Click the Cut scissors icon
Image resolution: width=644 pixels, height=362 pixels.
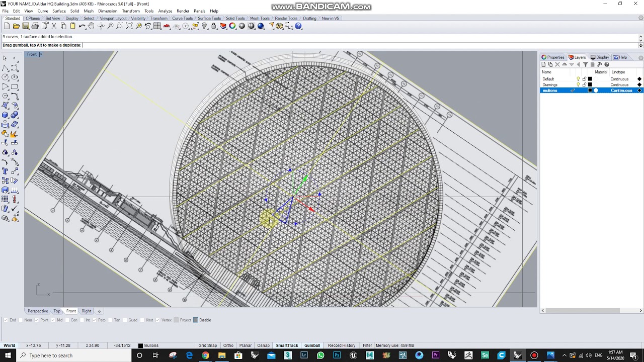click(54, 26)
